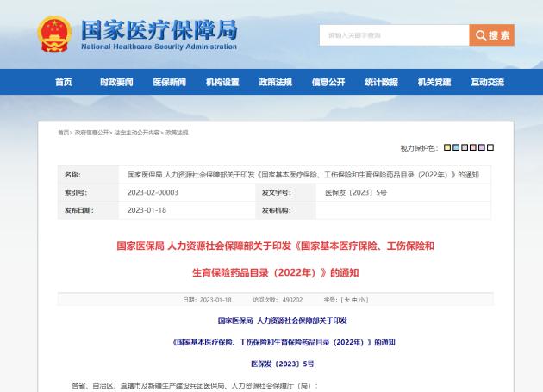The image size is (543, 392).
Task: Select the yellow eye-protection color swatch
Action: coord(447,147)
